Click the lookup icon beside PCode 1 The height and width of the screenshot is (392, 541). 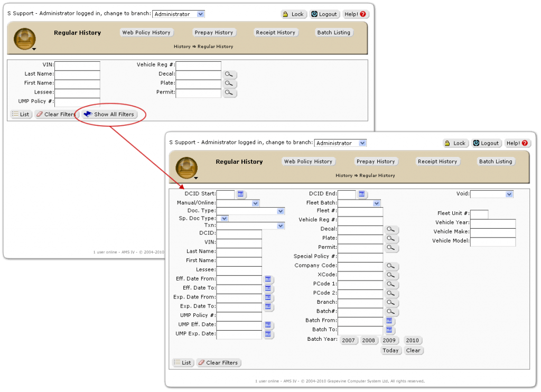tap(391, 284)
